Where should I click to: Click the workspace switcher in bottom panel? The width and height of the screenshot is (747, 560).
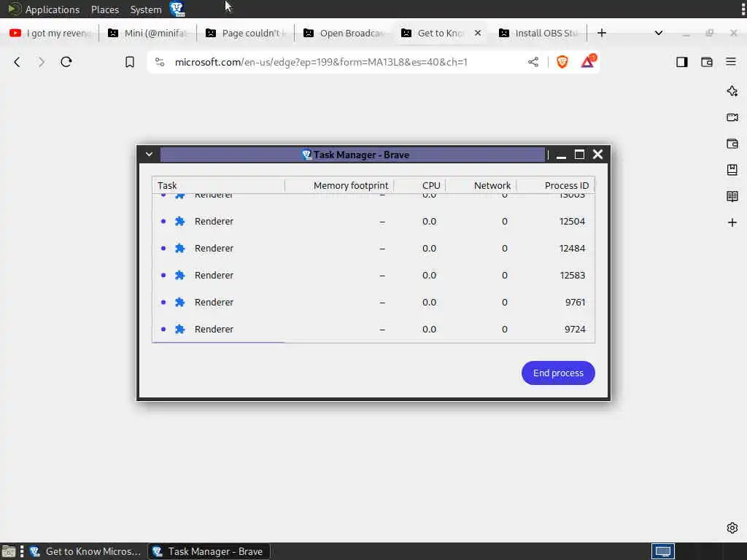663,551
